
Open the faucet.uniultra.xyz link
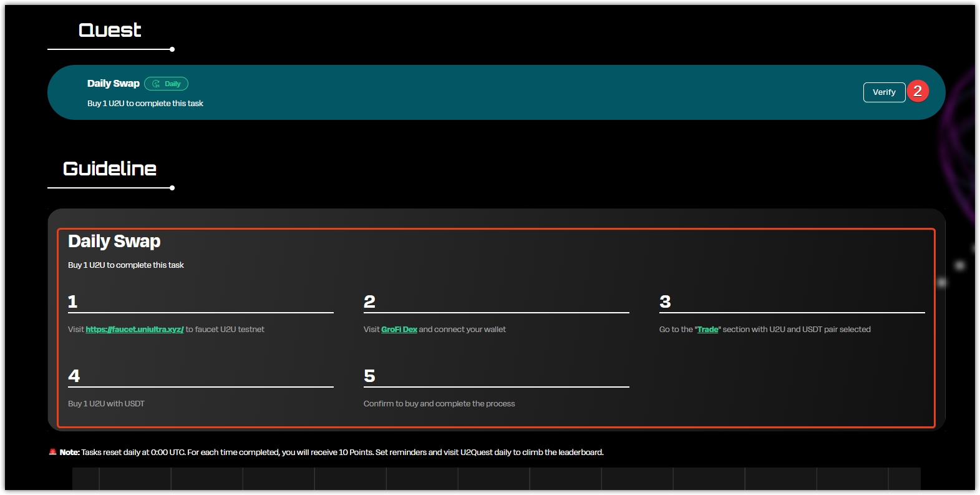tap(134, 330)
